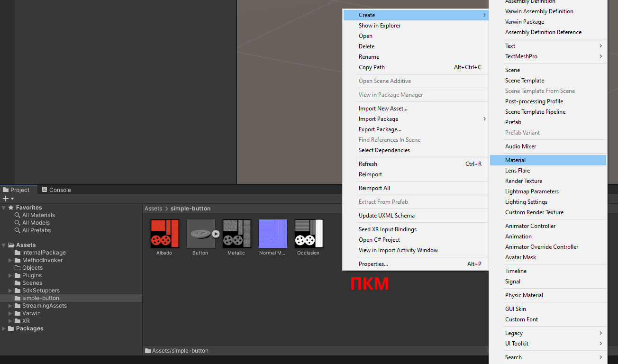Open the TextMeshPro submenu
Image resolution: width=618 pixels, height=364 pixels.
coord(521,56)
